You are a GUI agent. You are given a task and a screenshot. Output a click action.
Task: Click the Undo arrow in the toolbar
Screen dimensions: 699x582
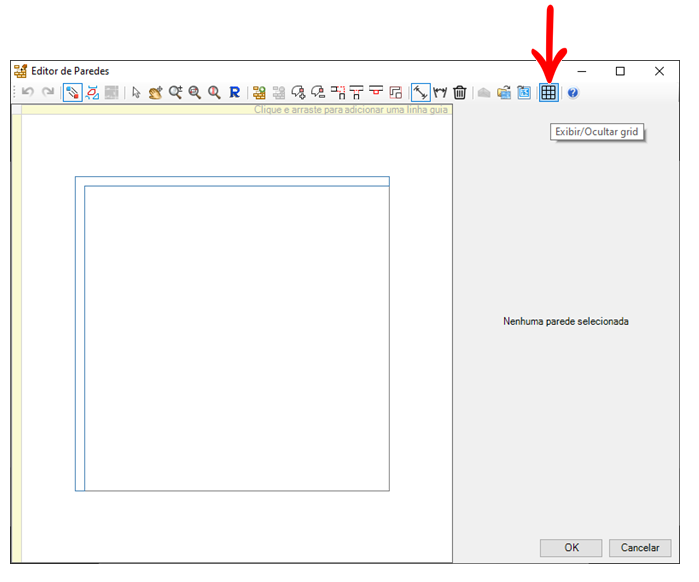coord(28,93)
